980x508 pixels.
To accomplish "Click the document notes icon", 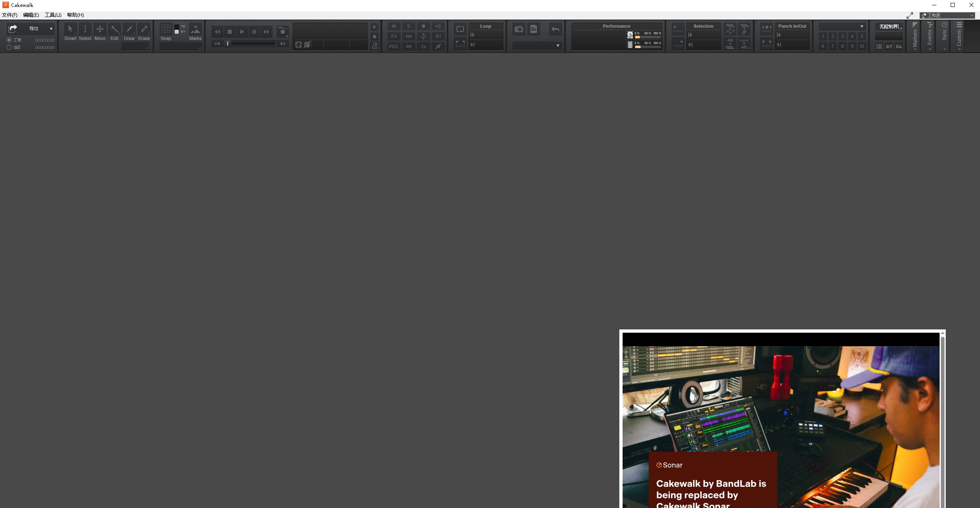I will (534, 29).
